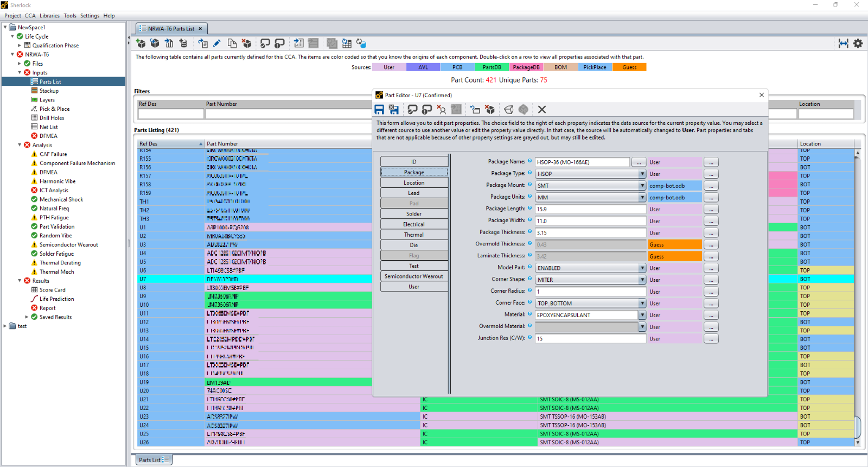The image size is (868, 467).
Task: Click the remove user icon in Part Editor toolbar
Action: tap(442, 110)
